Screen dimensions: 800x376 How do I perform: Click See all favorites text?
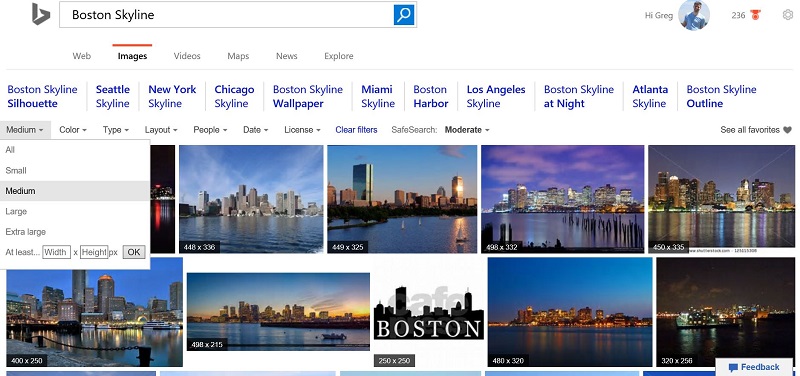750,130
